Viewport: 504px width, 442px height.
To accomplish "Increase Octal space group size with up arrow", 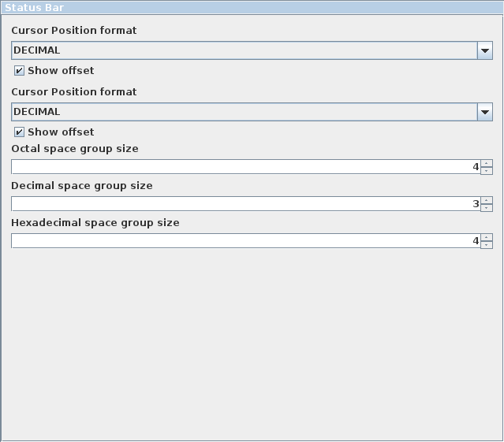I will [x=487, y=163].
